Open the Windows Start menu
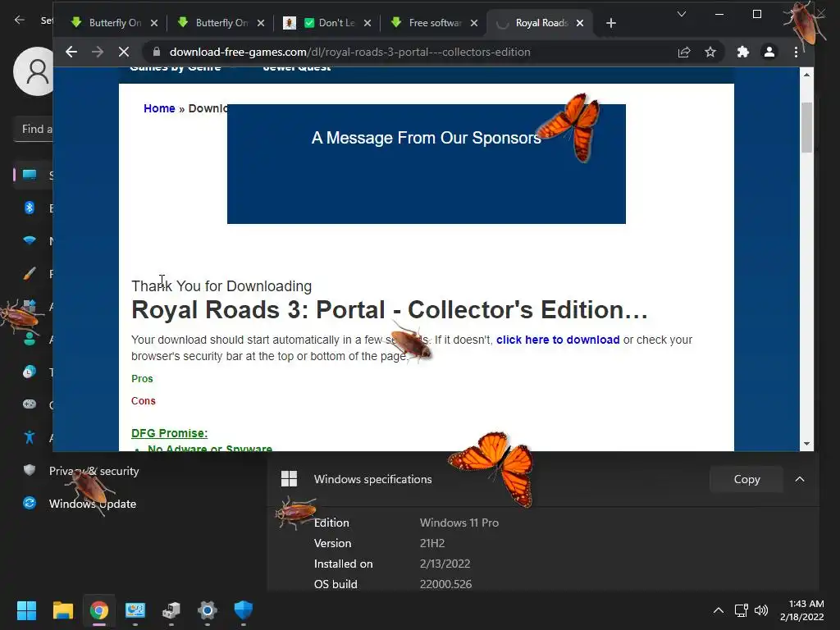 26,610
